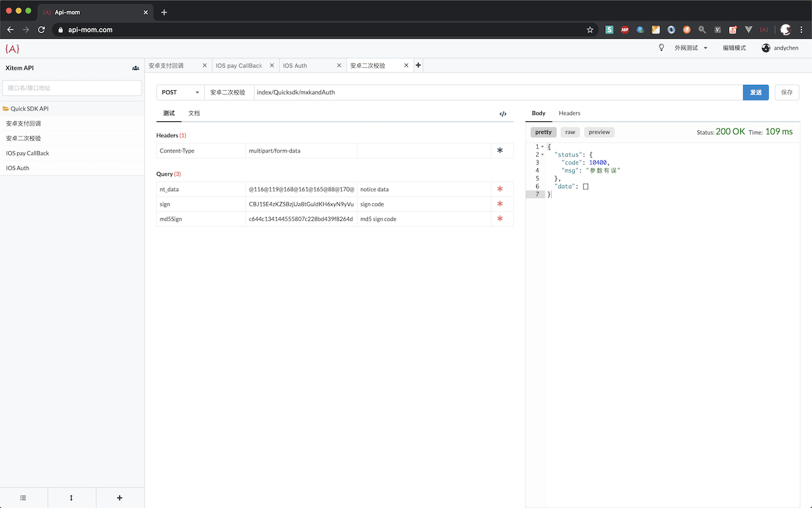This screenshot has height=508, width=812.
Task: Send the request with 发送
Action: 756,93
